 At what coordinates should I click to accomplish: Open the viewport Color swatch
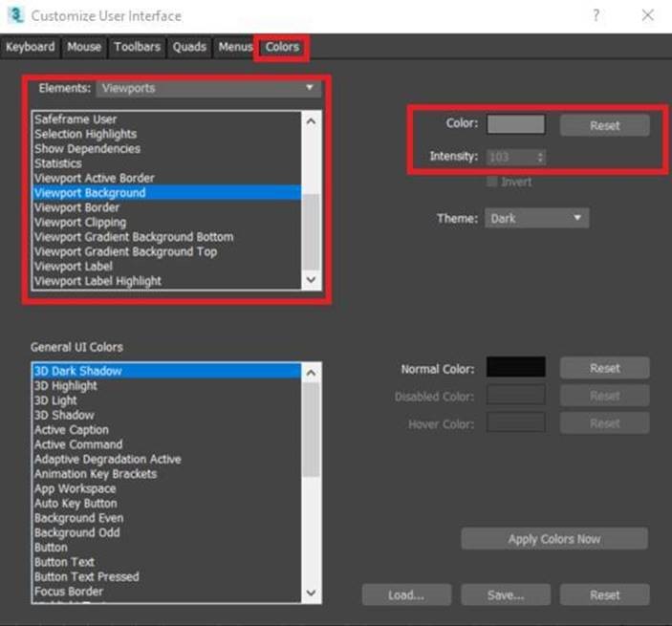pyautogui.click(x=515, y=125)
